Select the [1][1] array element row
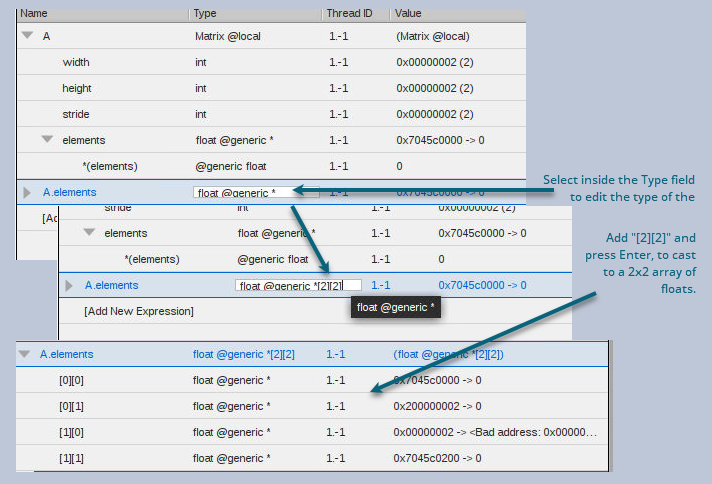Viewport: 712px width, 484px height. pos(72,458)
